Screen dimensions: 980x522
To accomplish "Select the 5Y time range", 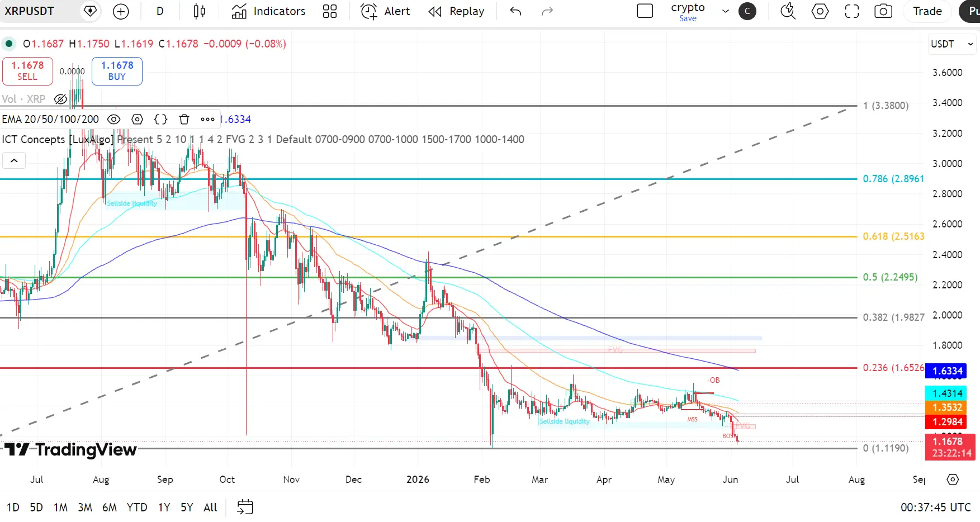I will (x=187, y=507).
